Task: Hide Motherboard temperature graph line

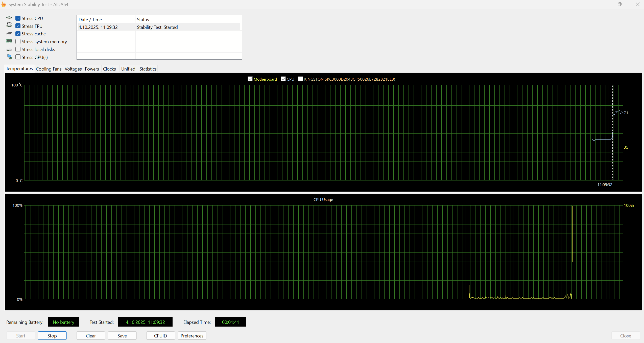Action: (250, 79)
